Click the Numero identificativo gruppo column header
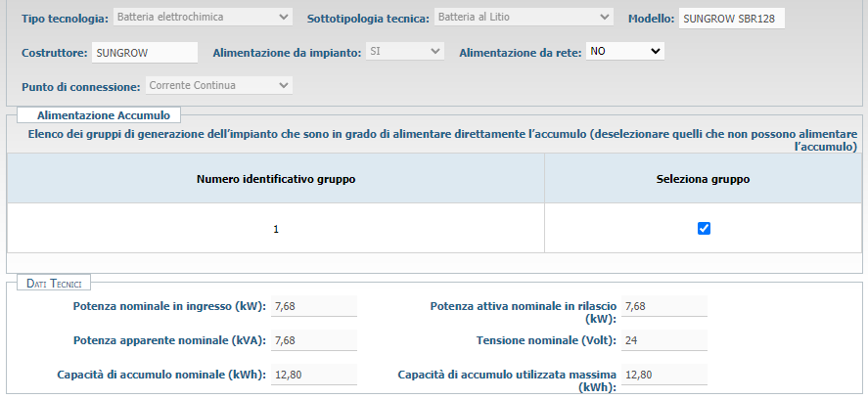868x399 pixels. tap(275, 179)
